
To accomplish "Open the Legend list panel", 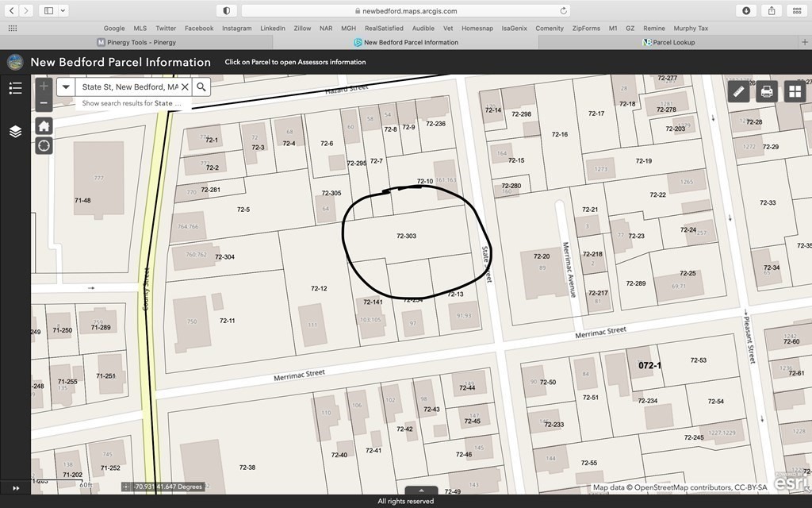I will 15,88.
